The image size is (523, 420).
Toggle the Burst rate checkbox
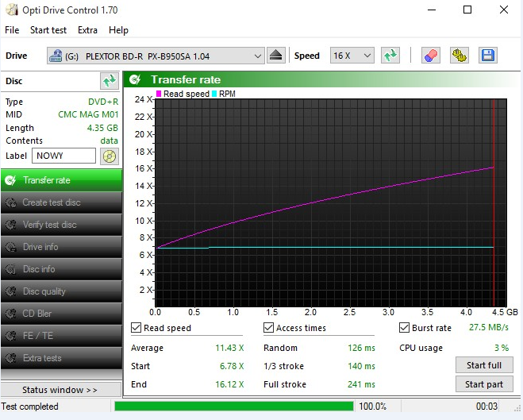(x=404, y=328)
